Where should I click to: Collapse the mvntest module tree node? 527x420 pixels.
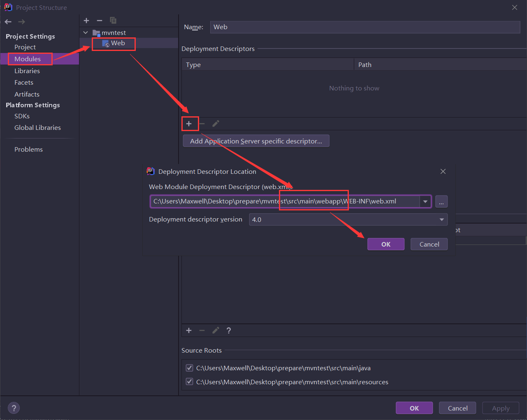[86, 32]
